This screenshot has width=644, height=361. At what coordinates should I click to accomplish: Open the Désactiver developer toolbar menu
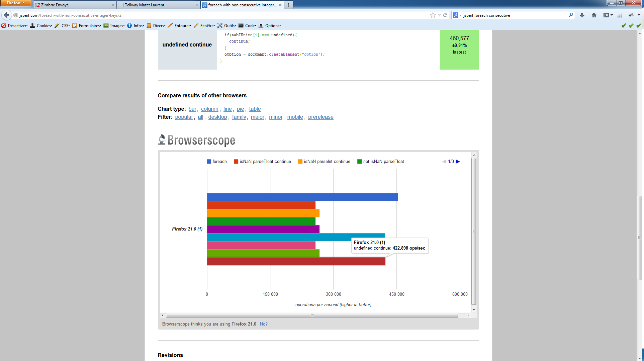pyautogui.click(x=14, y=25)
